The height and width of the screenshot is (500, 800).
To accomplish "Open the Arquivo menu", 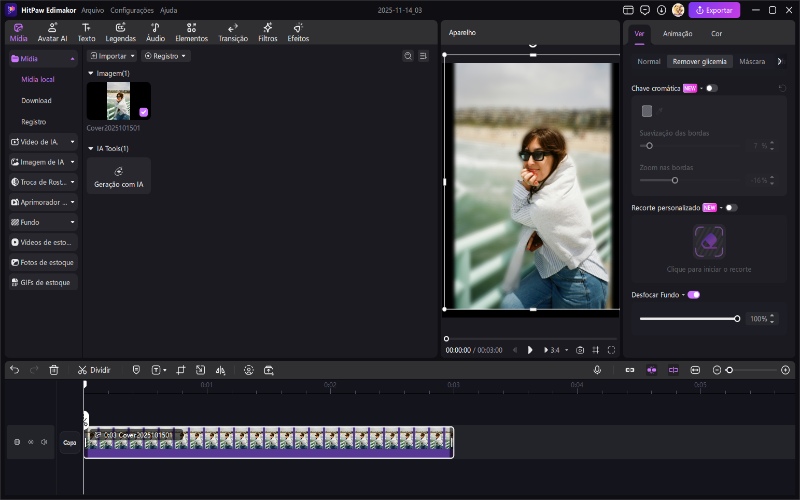I will click(x=92, y=10).
